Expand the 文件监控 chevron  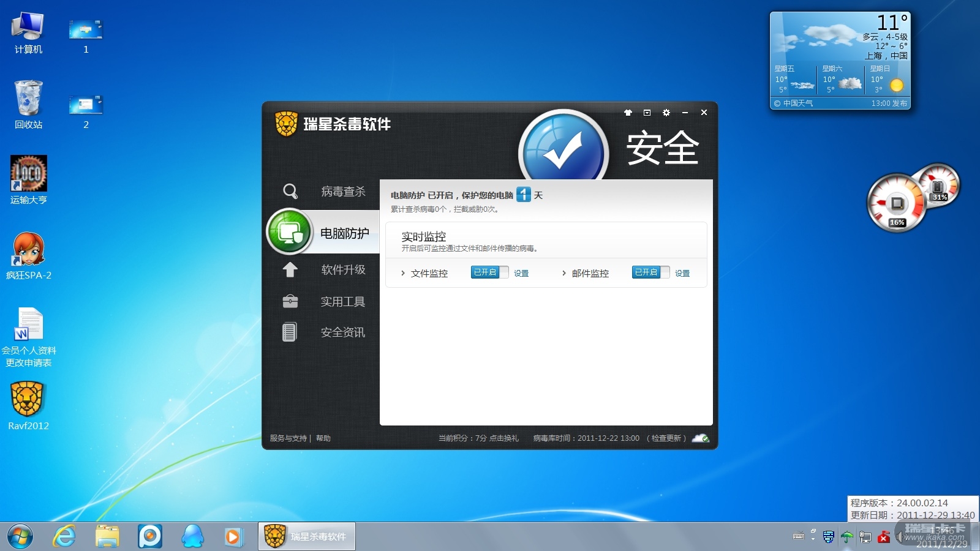[x=402, y=273]
